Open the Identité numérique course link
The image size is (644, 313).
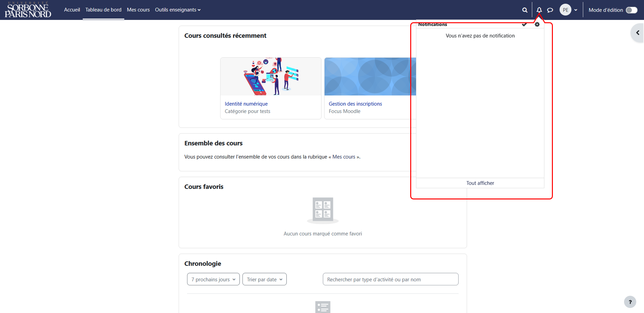point(246,104)
